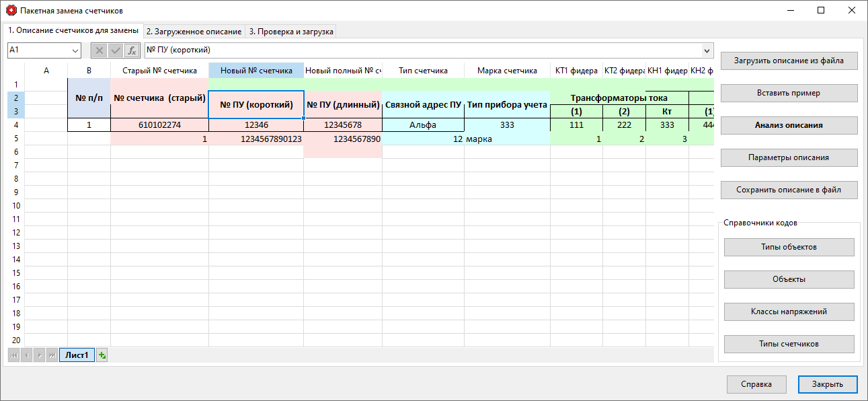Screen dimensions: 868x401
Task: Open Справка for help
Action: 756,384
